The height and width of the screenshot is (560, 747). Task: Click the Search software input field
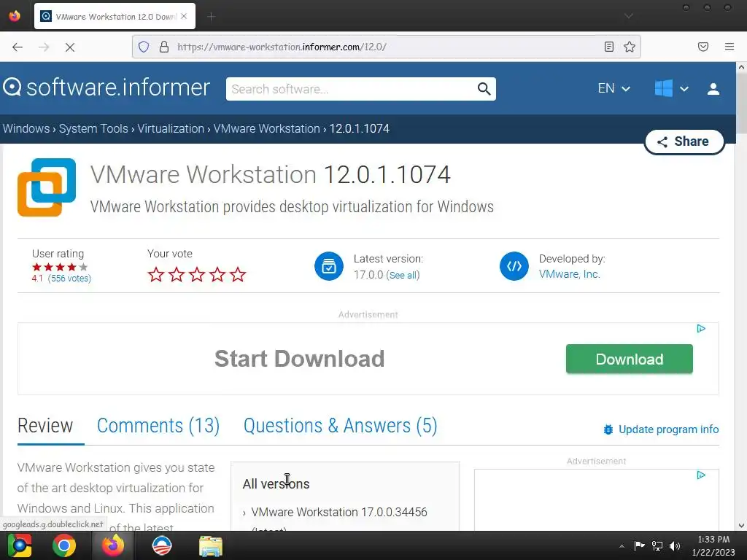coord(352,89)
